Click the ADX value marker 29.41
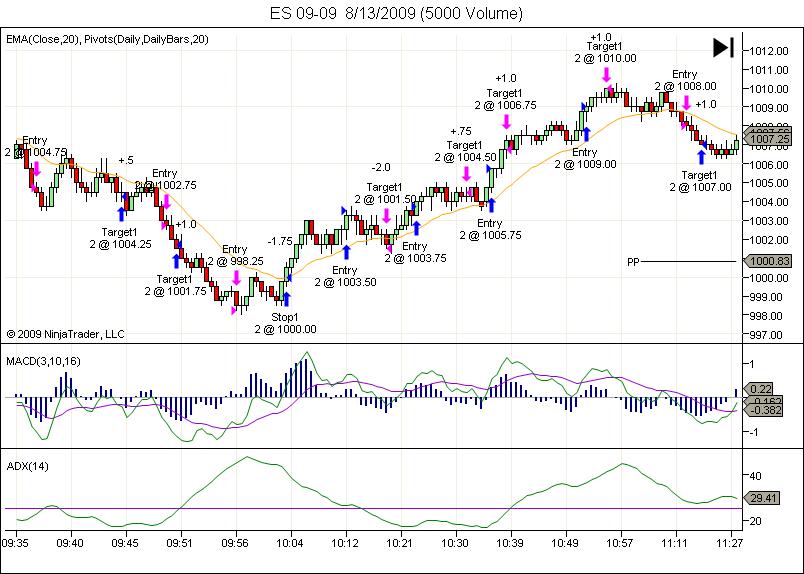Screen dimensions: 804x574 pos(760,498)
